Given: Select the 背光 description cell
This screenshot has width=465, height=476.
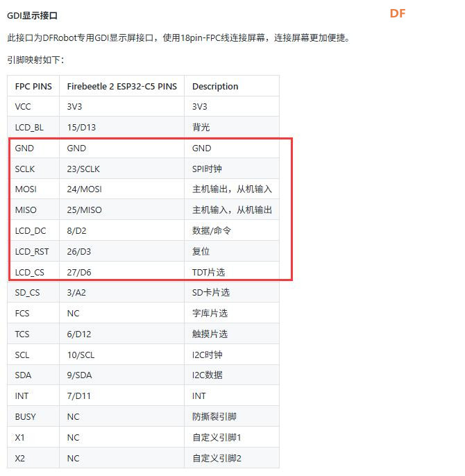Looking at the screenshot, I should [x=201, y=128].
